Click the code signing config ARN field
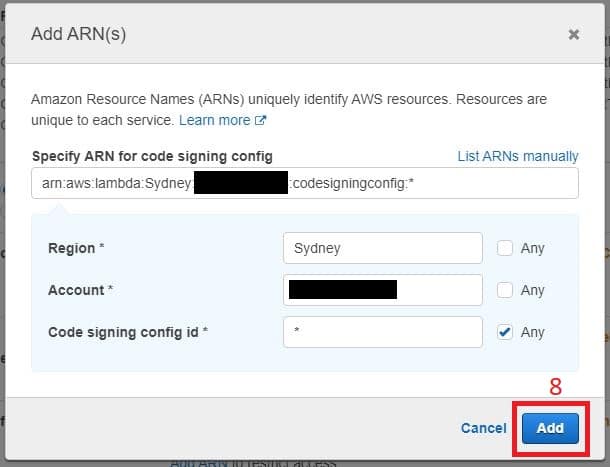 pyautogui.click(x=305, y=183)
